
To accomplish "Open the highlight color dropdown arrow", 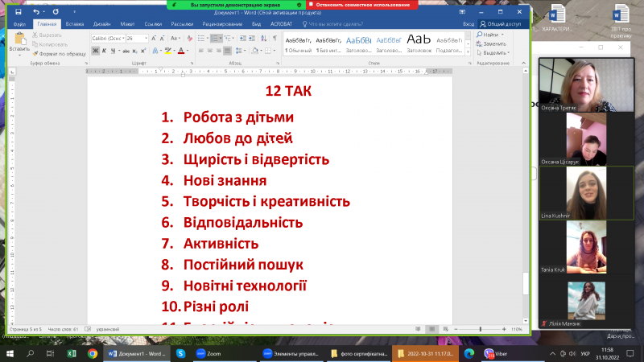I will pyautogui.click(x=175, y=51).
